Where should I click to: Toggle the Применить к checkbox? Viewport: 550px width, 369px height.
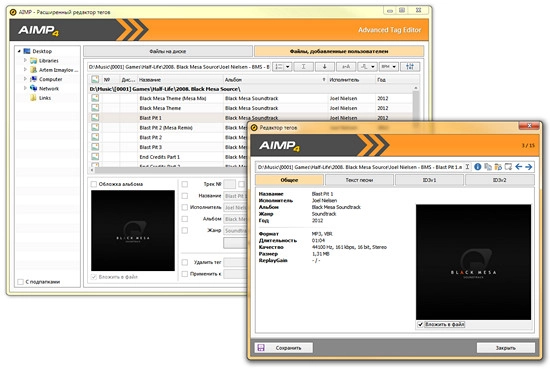click(185, 274)
